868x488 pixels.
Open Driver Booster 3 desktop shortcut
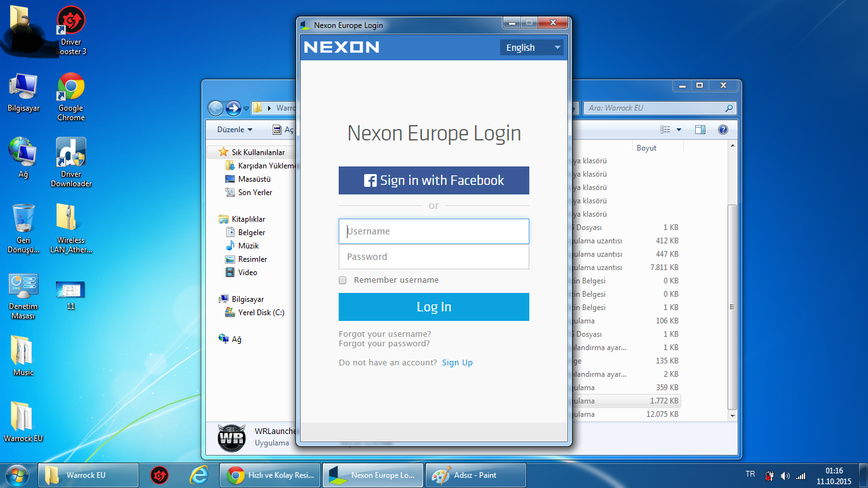(71, 30)
